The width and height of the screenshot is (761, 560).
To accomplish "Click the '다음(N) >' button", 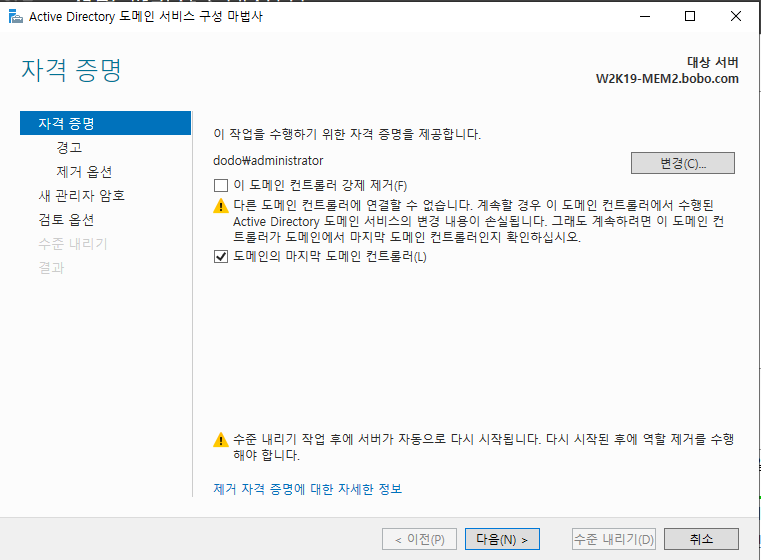I will [502, 539].
